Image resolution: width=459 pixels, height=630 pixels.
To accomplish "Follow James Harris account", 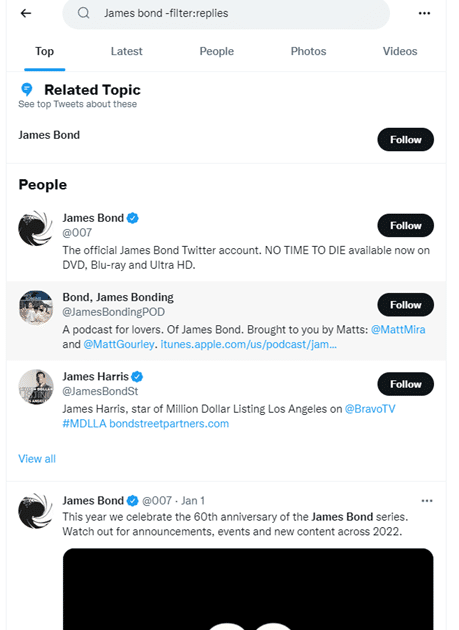I will 406,384.
